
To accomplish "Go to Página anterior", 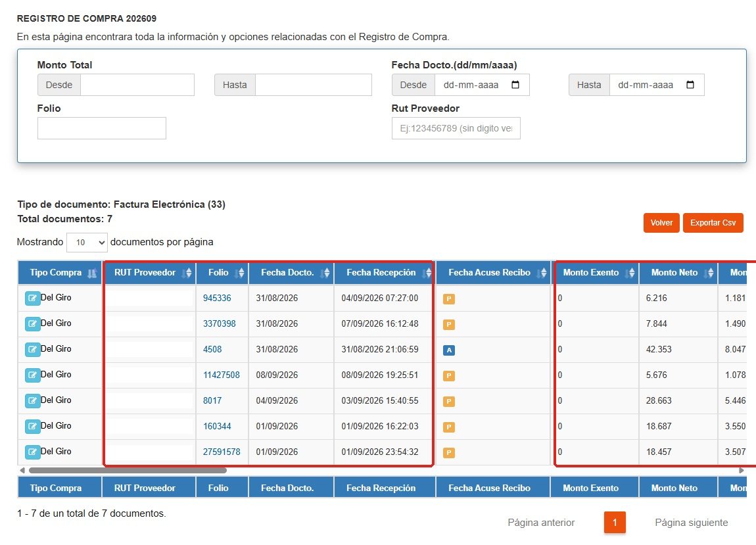I will point(541,523).
